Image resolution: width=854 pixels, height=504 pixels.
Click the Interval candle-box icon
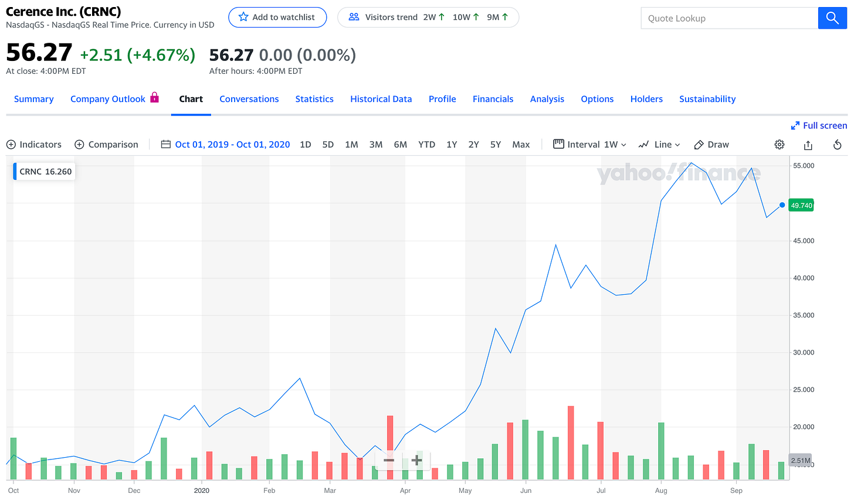(558, 144)
